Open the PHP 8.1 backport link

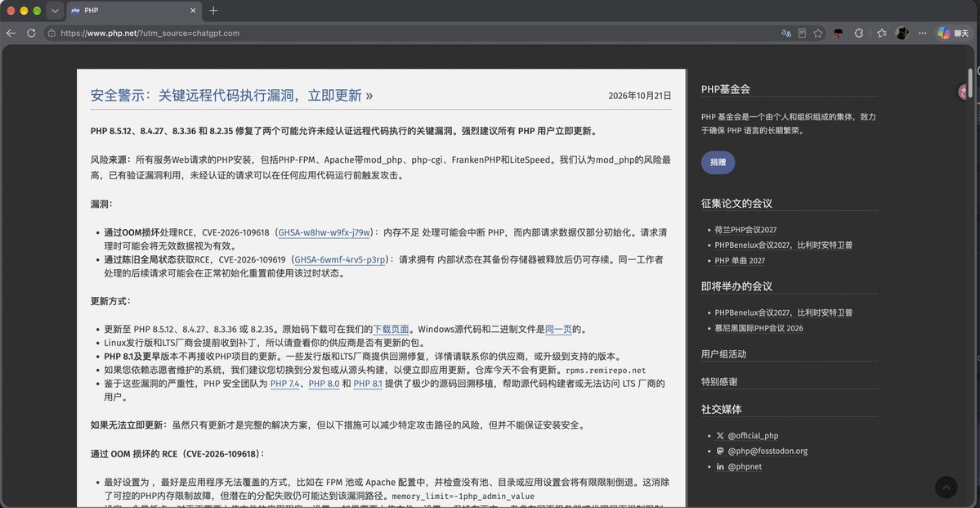click(368, 384)
